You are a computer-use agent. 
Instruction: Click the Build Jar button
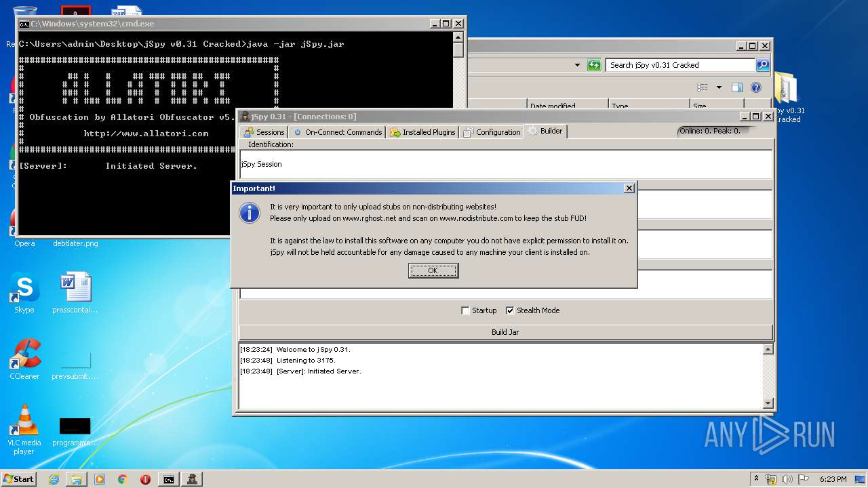pyautogui.click(x=505, y=332)
